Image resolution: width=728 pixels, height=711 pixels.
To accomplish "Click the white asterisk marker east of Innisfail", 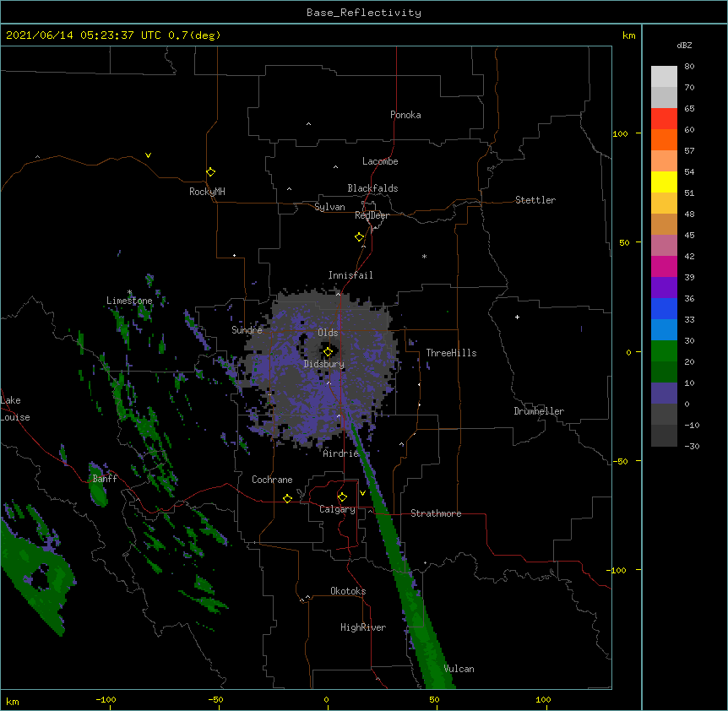I will [424, 257].
